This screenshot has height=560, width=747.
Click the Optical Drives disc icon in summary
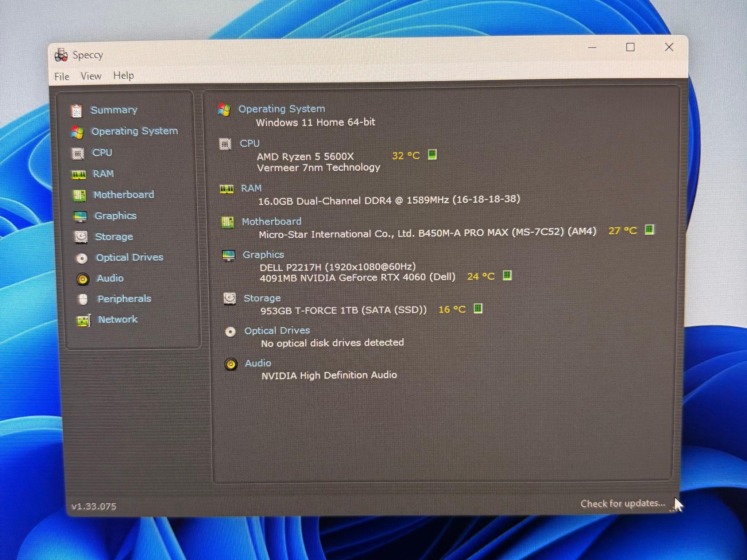click(x=230, y=332)
